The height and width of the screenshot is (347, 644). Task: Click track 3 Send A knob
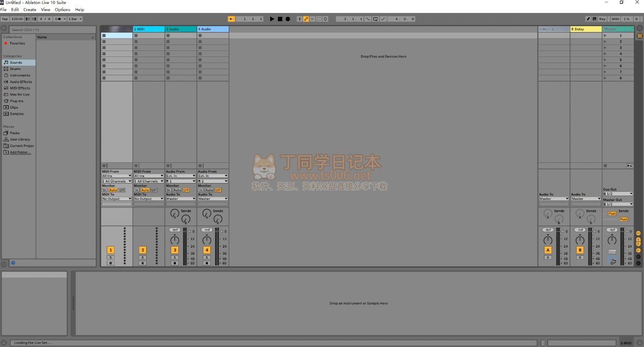point(174,214)
